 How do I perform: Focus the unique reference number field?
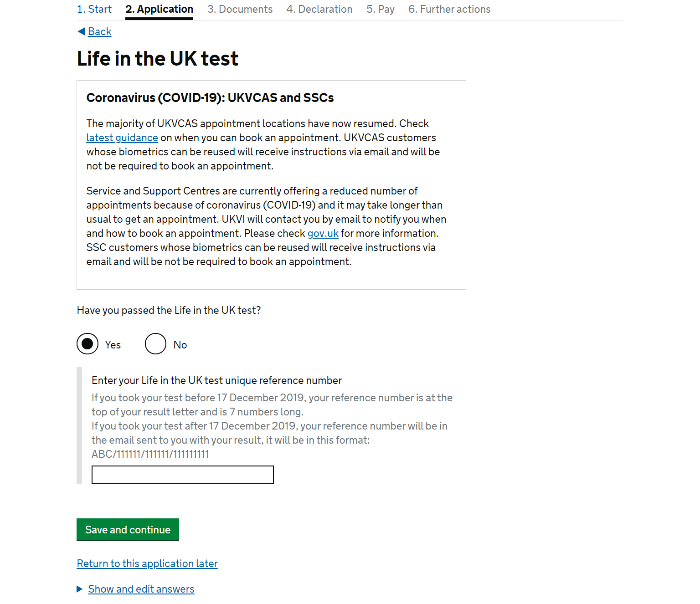tap(183, 475)
